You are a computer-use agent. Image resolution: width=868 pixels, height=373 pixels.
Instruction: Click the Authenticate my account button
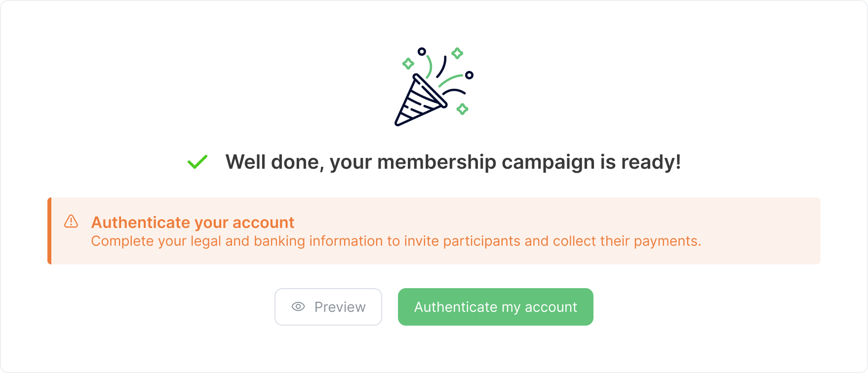(x=495, y=306)
